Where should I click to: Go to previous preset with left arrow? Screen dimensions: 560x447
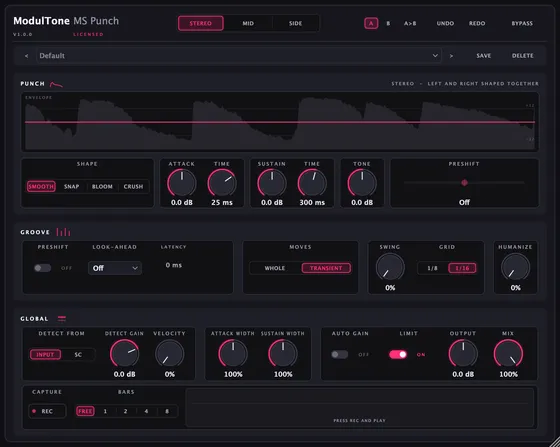click(x=26, y=56)
